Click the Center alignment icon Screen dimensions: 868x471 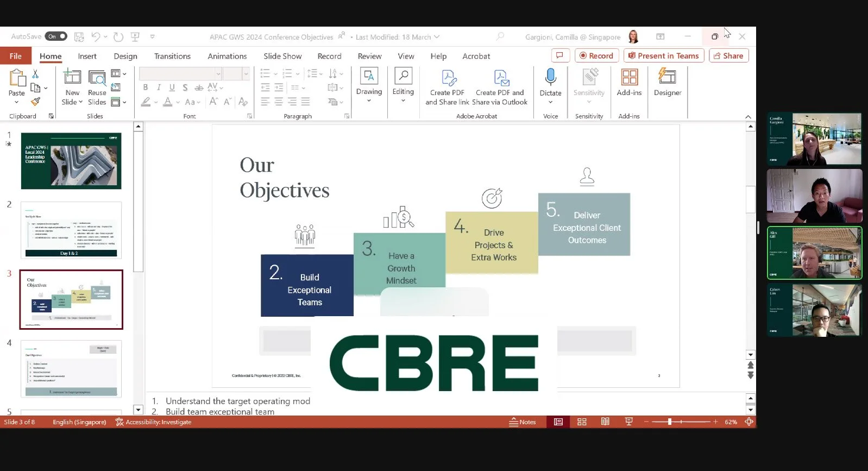(x=279, y=102)
